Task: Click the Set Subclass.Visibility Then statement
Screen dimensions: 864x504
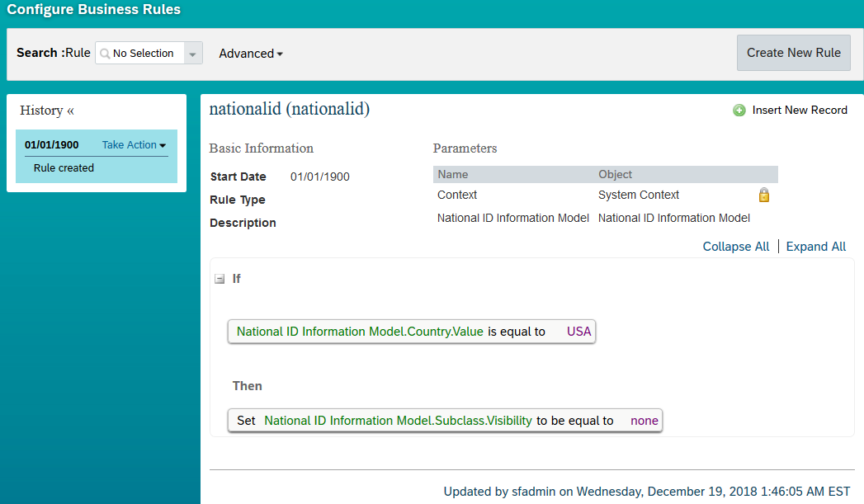Action: (x=445, y=421)
